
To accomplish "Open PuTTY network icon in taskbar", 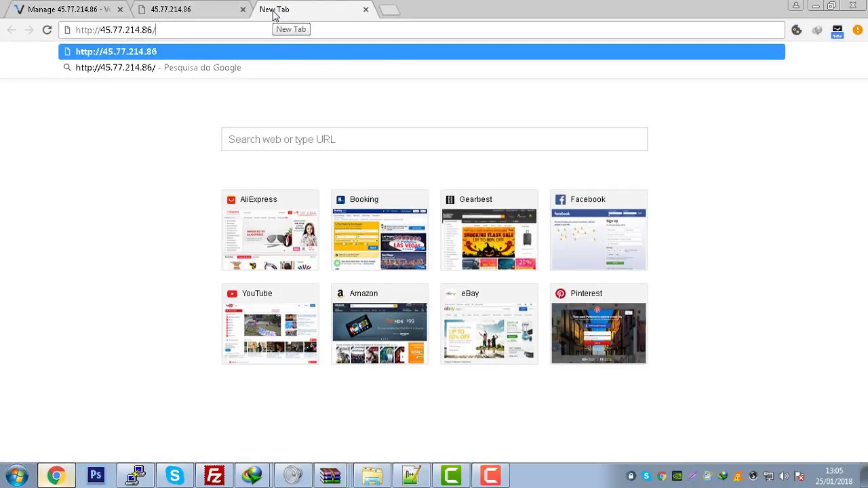I will point(135,476).
